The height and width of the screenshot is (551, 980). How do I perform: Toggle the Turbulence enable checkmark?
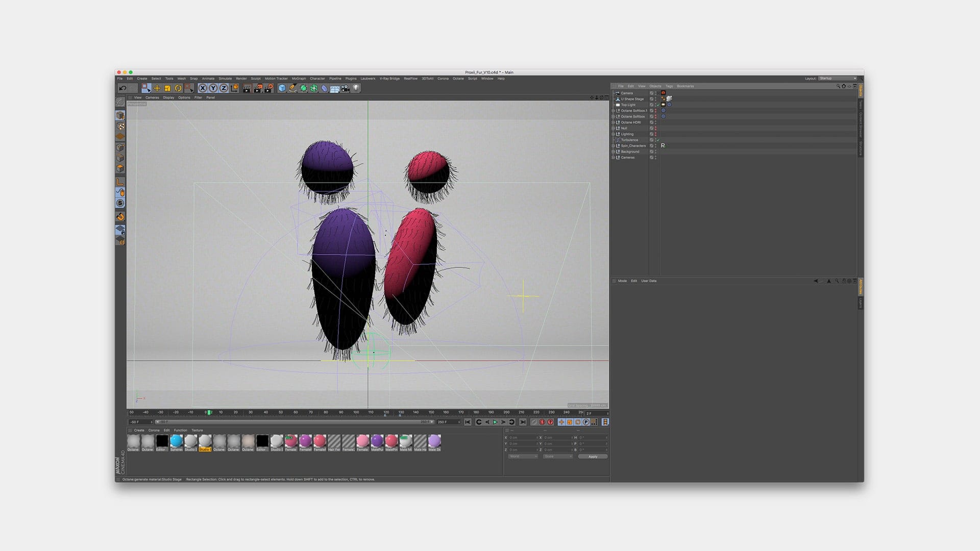658,140
